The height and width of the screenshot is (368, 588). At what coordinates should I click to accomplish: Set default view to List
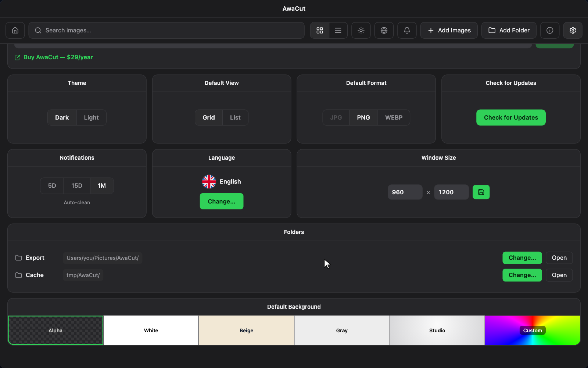point(235,118)
